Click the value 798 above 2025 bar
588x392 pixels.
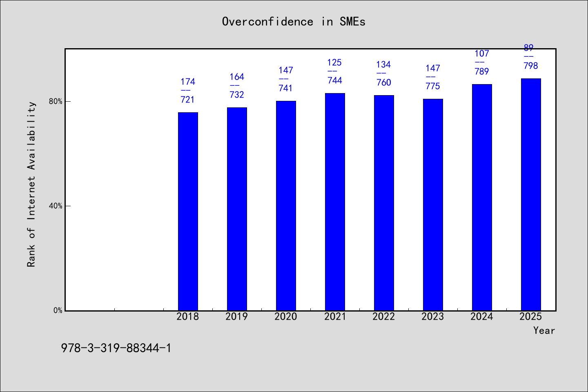point(531,66)
